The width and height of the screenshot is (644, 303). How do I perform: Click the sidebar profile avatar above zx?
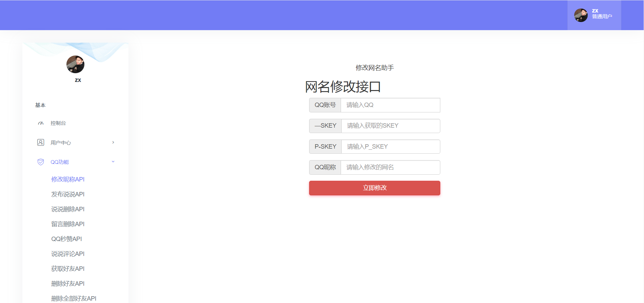pyautogui.click(x=75, y=64)
